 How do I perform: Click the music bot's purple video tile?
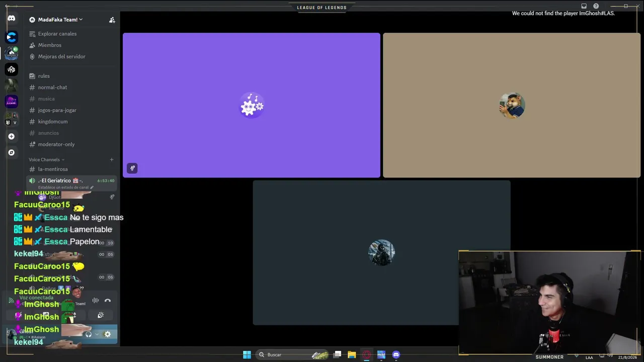coord(252,105)
